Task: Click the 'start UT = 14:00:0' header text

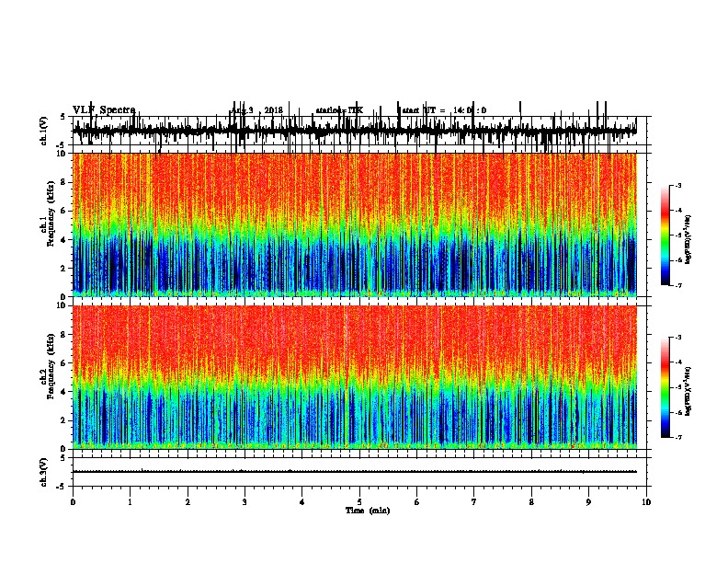Action: pyautogui.click(x=443, y=110)
